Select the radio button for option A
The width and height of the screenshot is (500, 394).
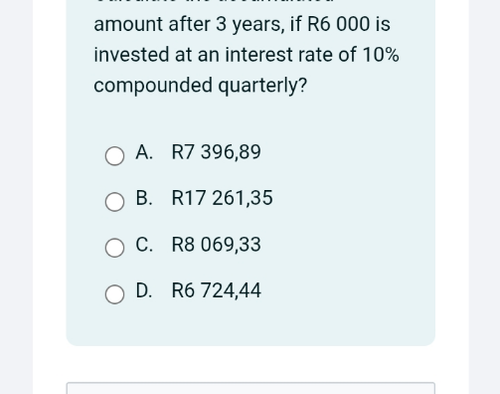click(x=115, y=156)
